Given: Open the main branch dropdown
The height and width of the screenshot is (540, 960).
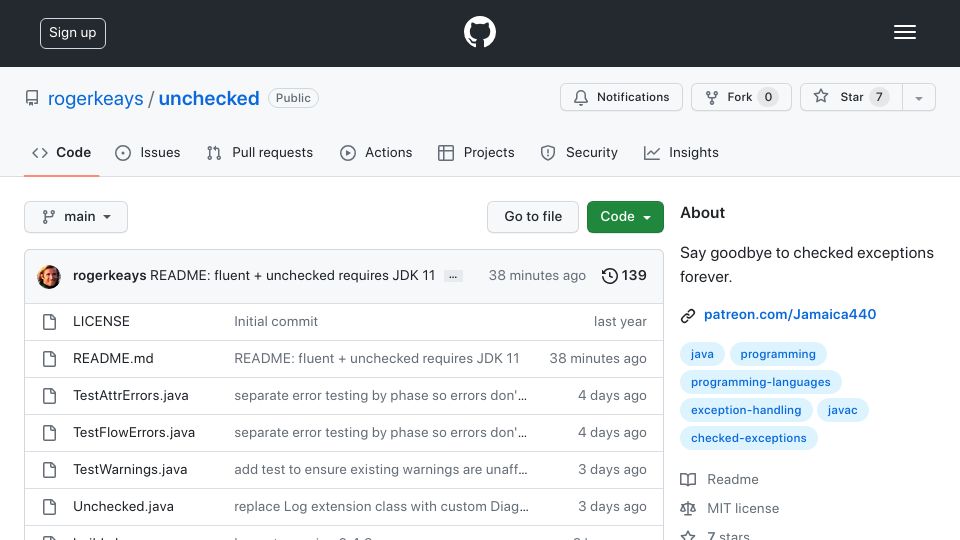Looking at the screenshot, I should 76,217.
